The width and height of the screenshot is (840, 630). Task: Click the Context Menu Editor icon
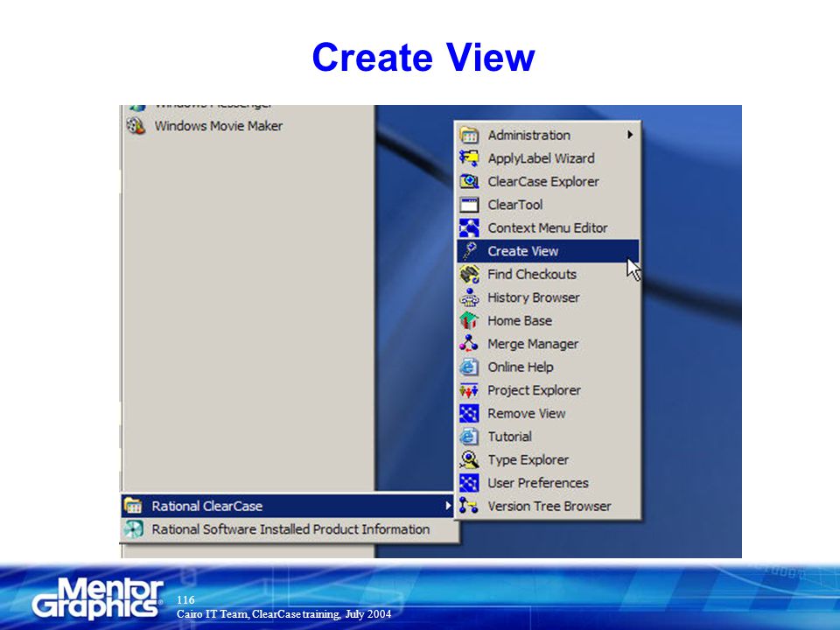point(469,227)
